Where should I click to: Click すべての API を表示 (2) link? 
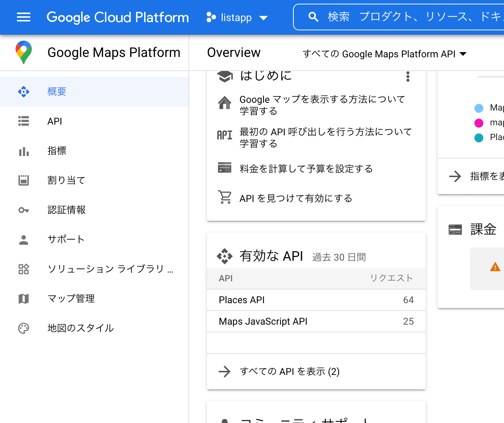[290, 372]
